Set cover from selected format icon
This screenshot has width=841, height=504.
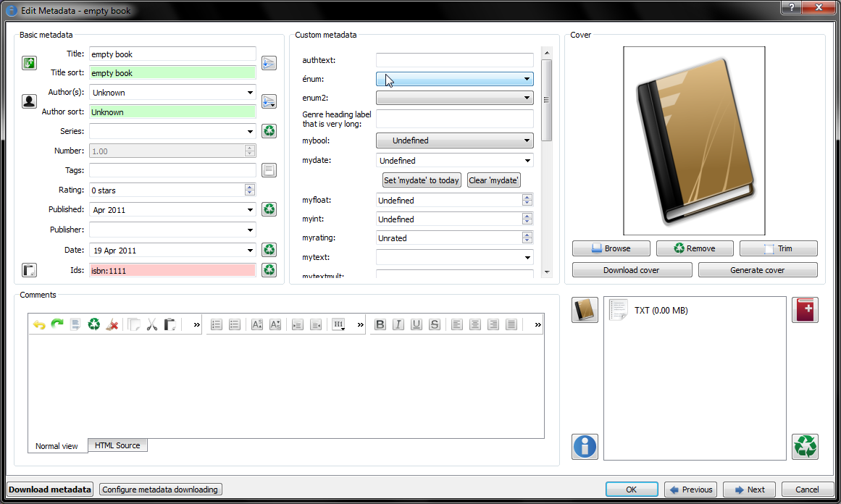pos(585,310)
